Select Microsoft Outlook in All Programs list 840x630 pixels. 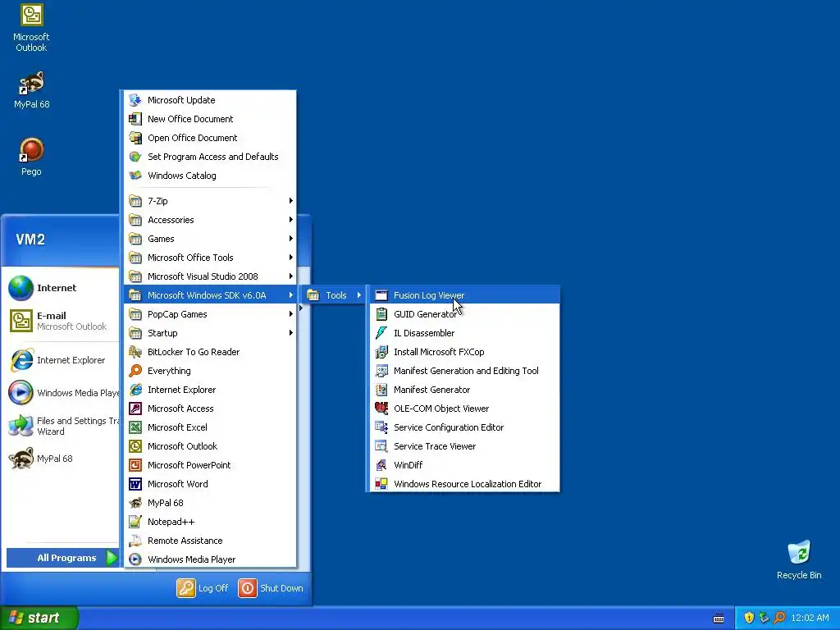pyautogui.click(x=211, y=446)
